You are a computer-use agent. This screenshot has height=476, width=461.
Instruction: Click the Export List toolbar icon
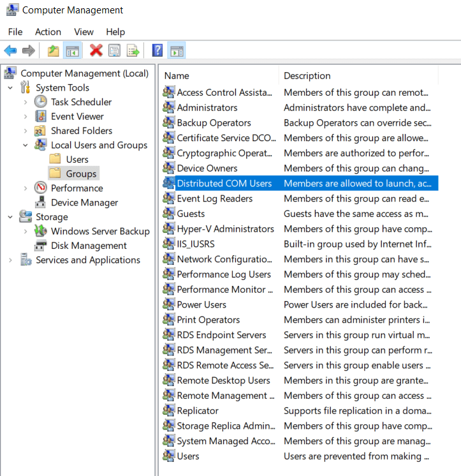point(133,50)
